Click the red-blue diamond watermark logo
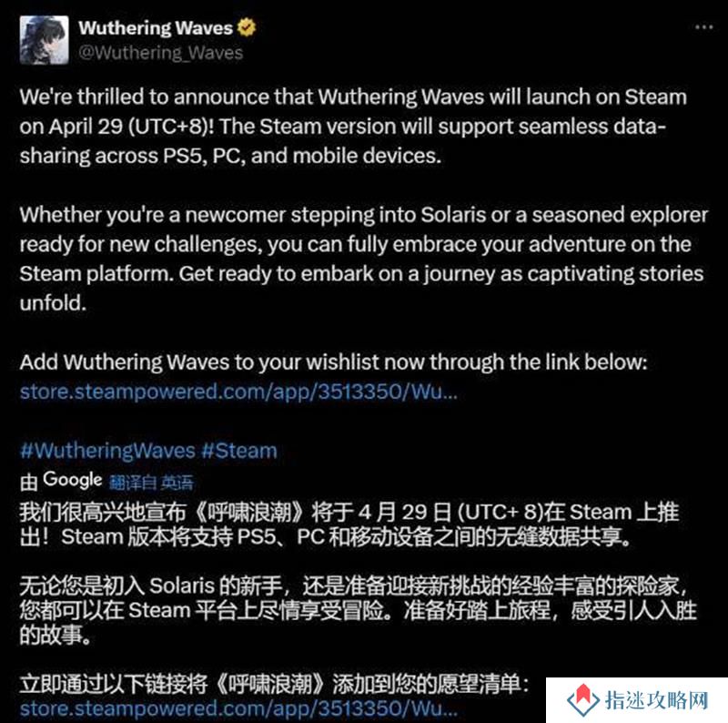The height and width of the screenshot is (723, 728). (583, 699)
